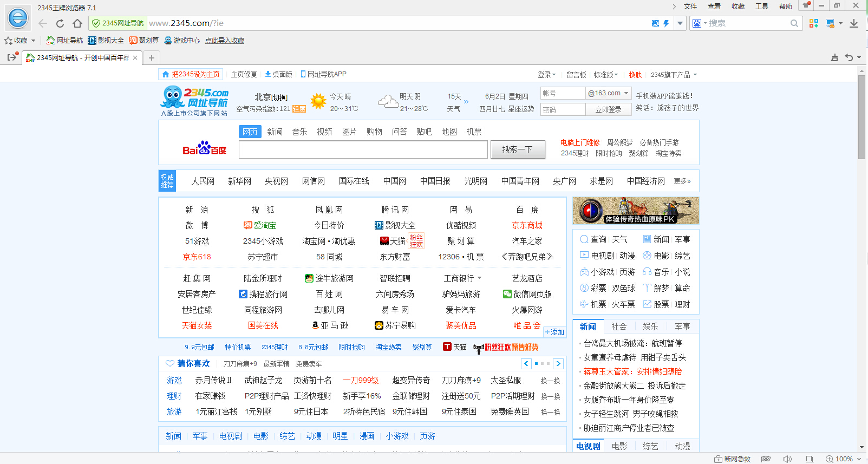The image size is (868, 464).
Task: Click the 换肤 skin option
Action: 635,75
